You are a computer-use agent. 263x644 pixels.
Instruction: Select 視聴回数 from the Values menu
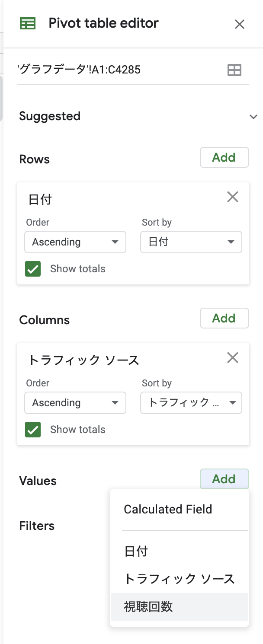(148, 607)
